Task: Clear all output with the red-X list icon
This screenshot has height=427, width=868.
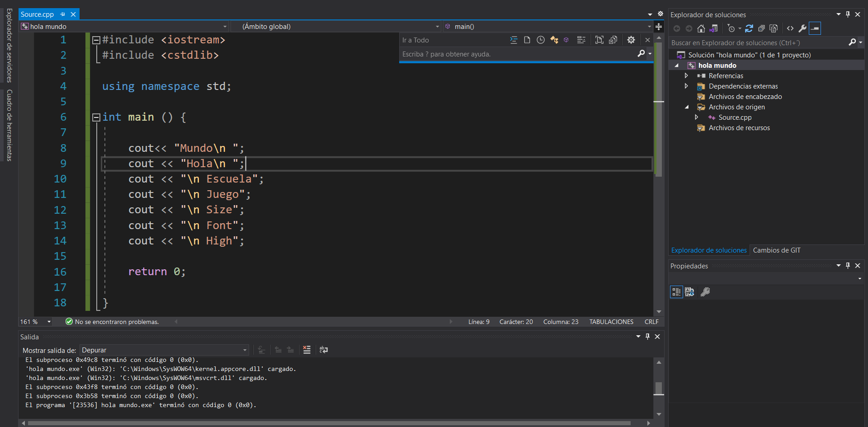Action: click(307, 350)
